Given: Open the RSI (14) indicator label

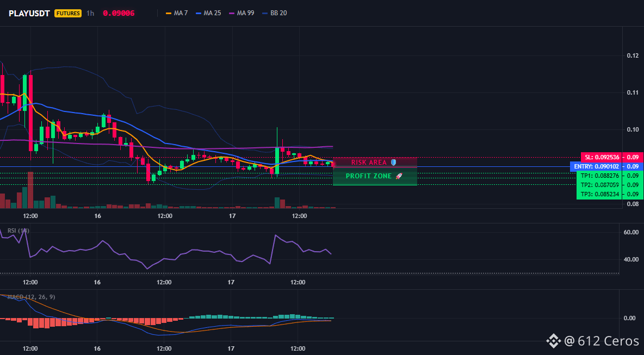Looking at the screenshot, I should click(x=18, y=231).
